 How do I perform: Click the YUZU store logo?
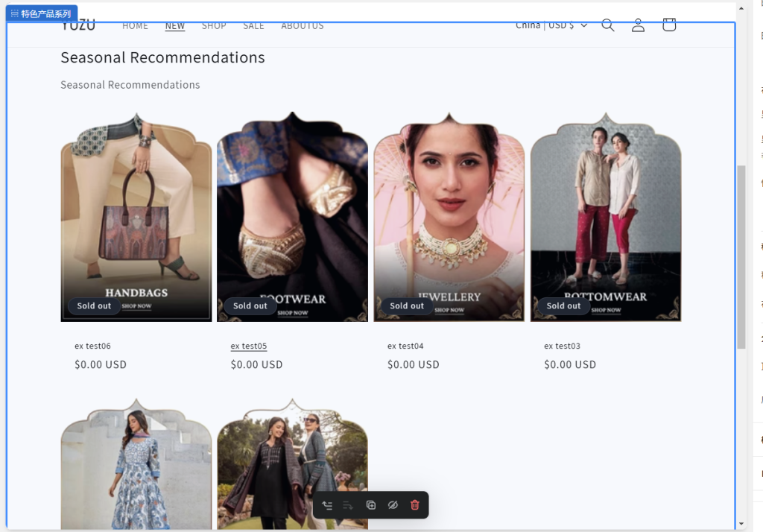pyautogui.click(x=77, y=25)
